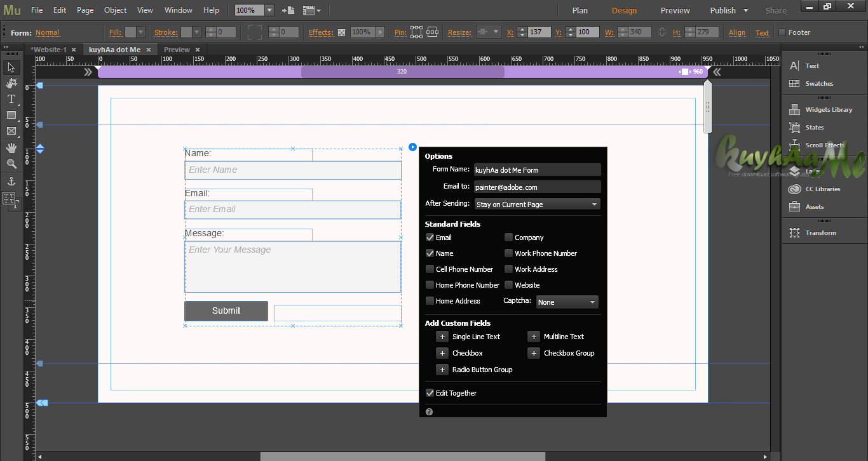Viewport: 868px width, 461px height.
Task: Activate the Text tool
Action: point(10,98)
